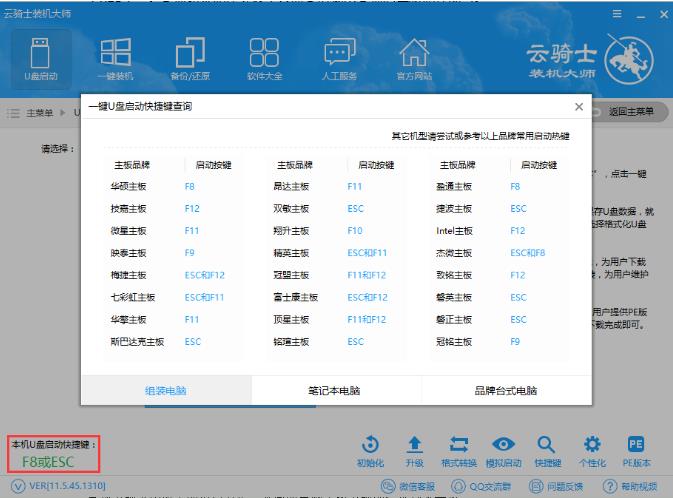This screenshot has height=498, width=673.
Task: Click 主菜单 in the breadcrumb
Action: click(39, 113)
